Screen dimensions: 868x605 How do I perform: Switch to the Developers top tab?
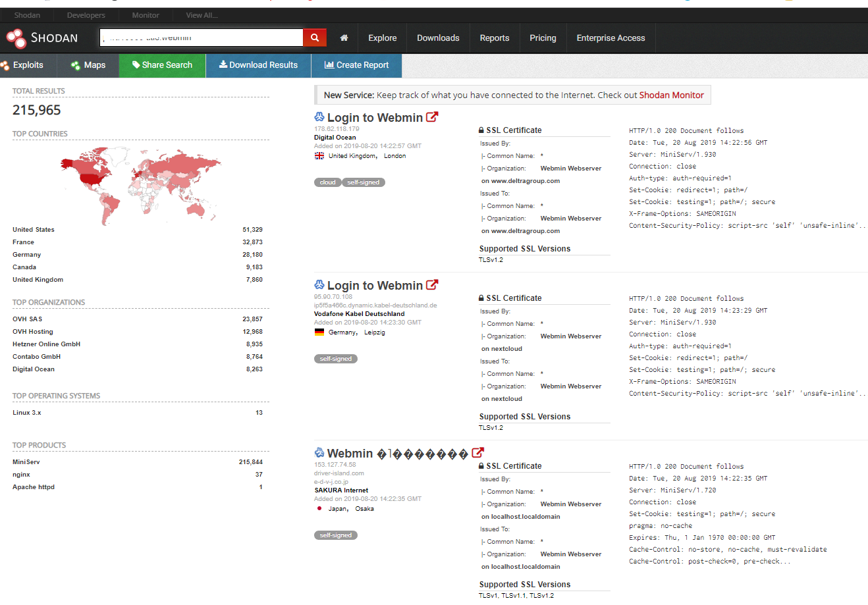(86, 15)
